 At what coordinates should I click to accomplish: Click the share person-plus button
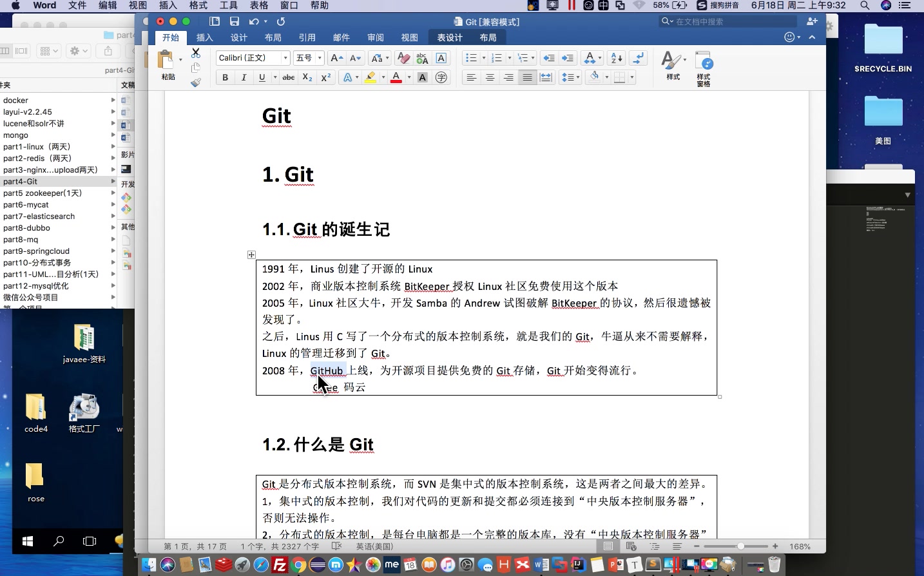coord(812,21)
